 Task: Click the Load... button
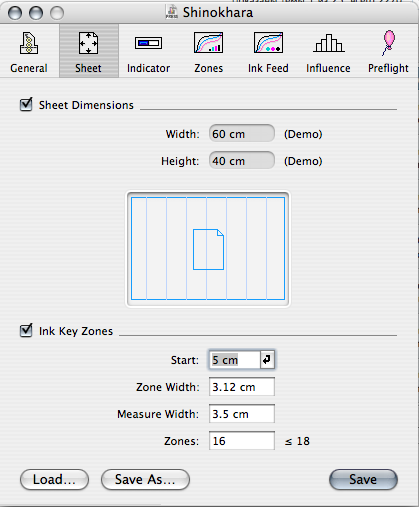pos(54,479)
